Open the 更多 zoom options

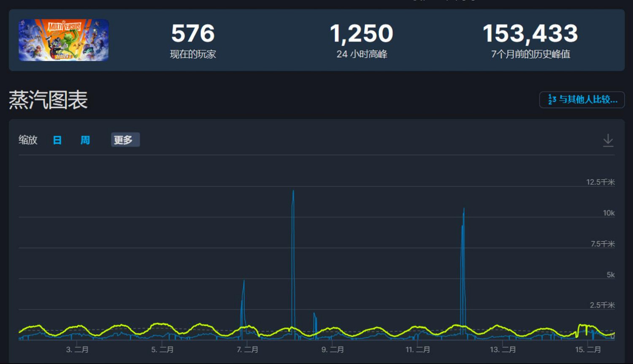click(125, 140)
